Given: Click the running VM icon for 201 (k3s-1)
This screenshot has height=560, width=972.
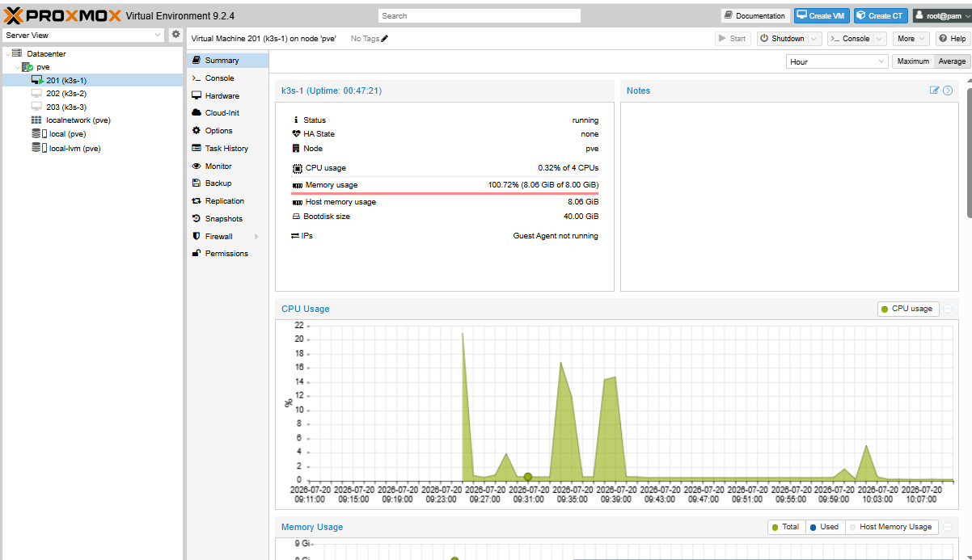Looking at the screenshot, I should [x=37, y=80].
